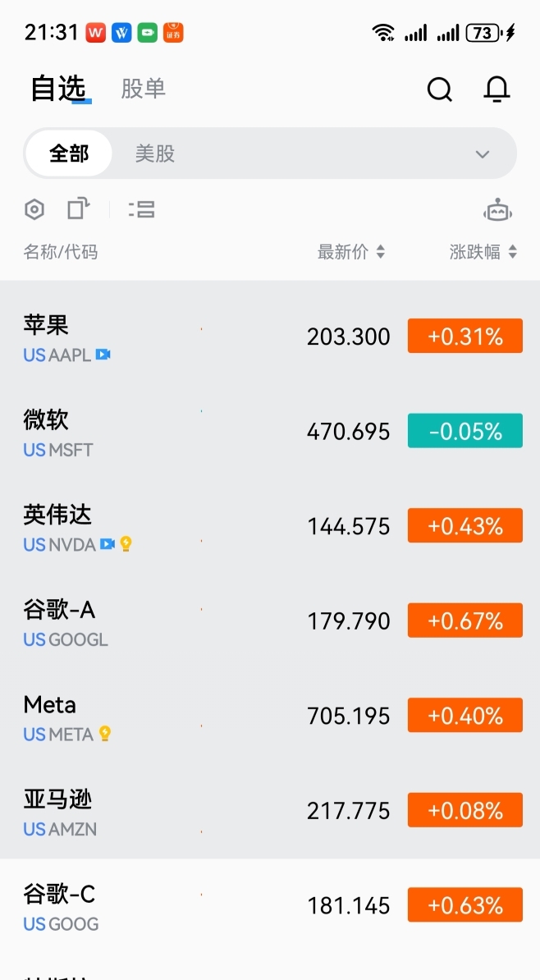This screenshot has height=980, width=540.
Task: Select the 美股 filter tab
Action: click(155, 153)
